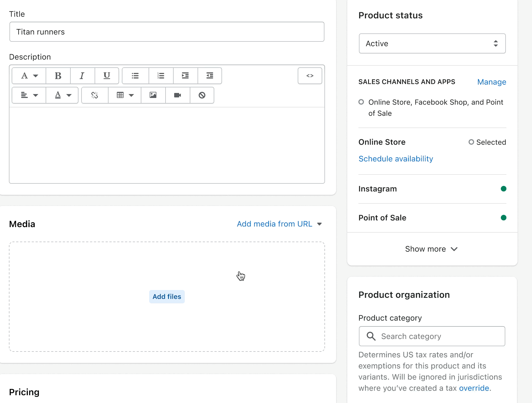Insert a video into the description
Image resolution: width=532 pixels, height=403 pixels.
coord(178,95)
